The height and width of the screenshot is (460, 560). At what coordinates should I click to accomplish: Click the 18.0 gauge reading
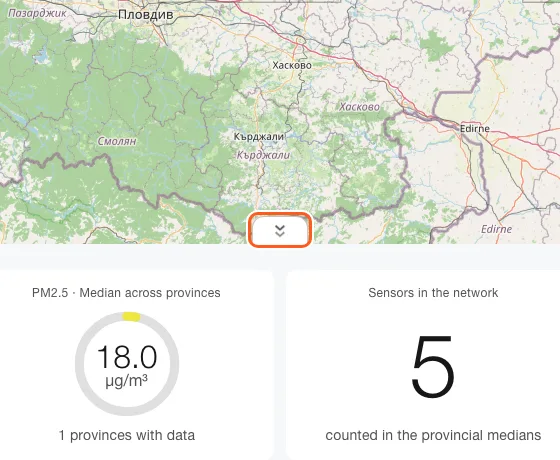(127, 357)
